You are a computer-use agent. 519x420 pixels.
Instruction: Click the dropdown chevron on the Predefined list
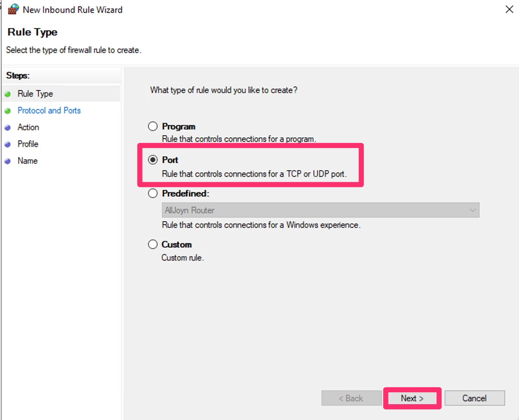(473, 210)
